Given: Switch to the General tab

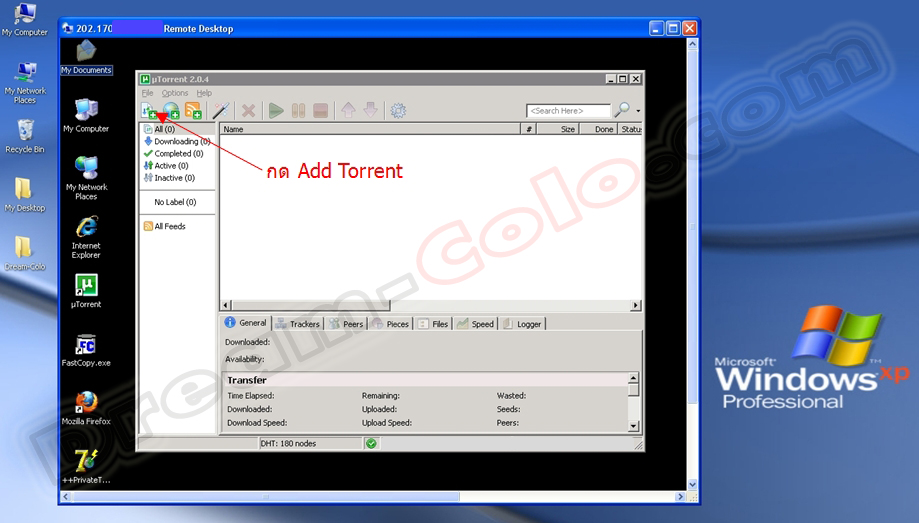Looking at the screenshot, I should [246, 323].
